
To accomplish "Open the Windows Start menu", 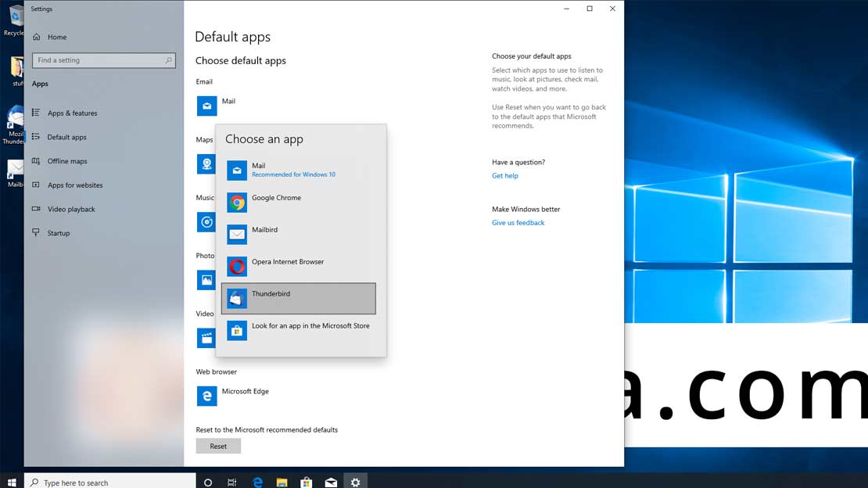I will coord(12,482).
